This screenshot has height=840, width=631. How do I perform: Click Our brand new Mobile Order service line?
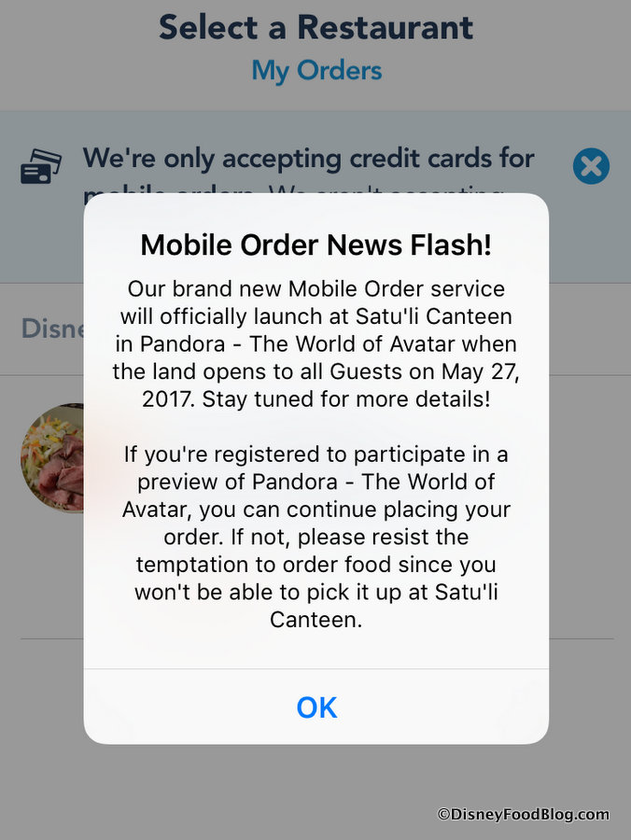[x=316, y=288]
